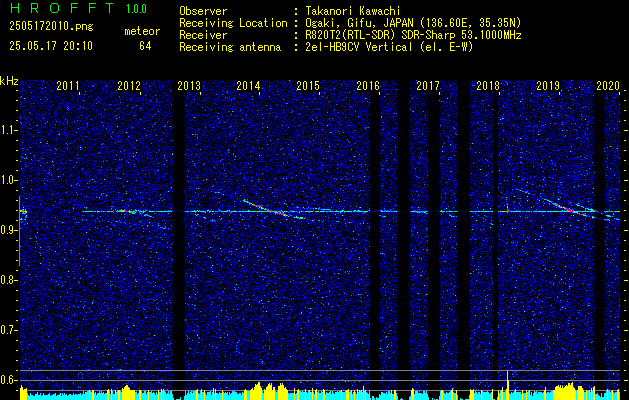This screenshot has width=629, height=400.
Task: Click the file name 2505172010.png
Action: click(x=51, y=27)
